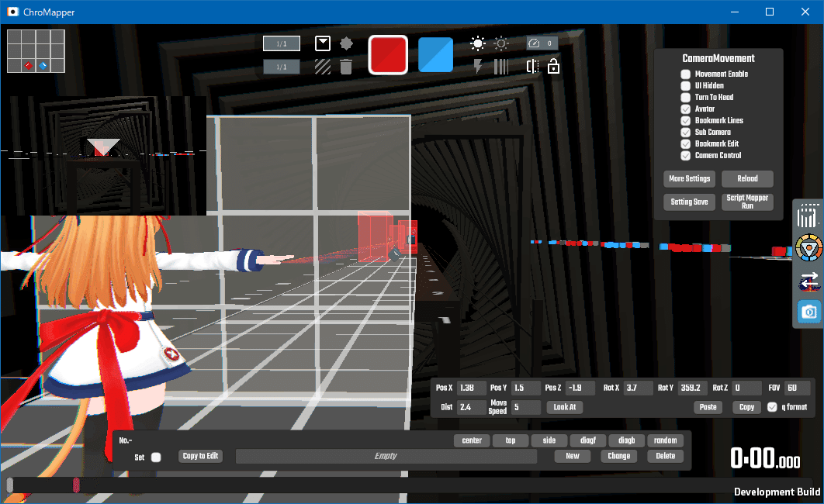
Task: Select the red note color block
Action: pos(388,54)
